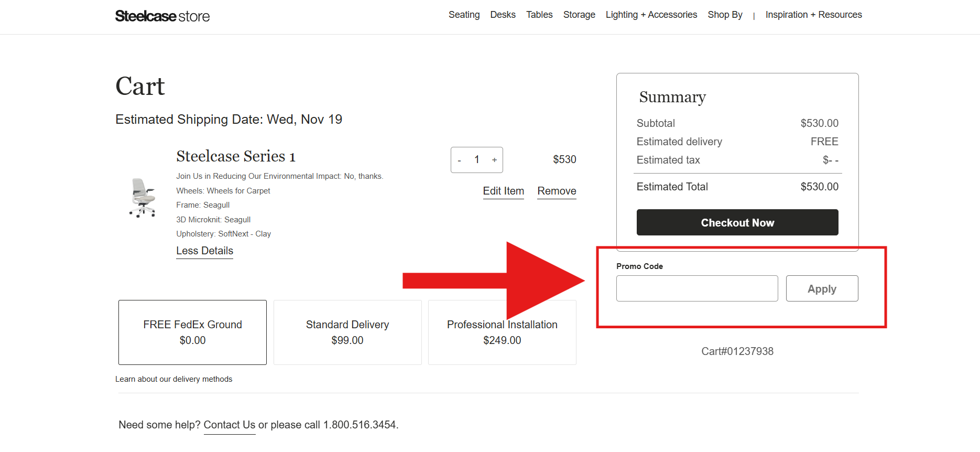Open the Storage menu

coord(579,15)
